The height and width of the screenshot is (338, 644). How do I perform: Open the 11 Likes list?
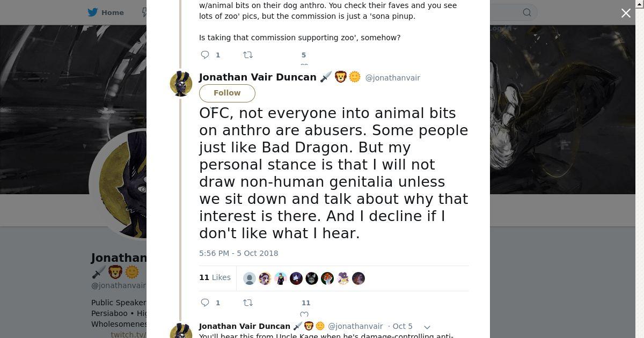pyautogui.click(x=215, y=277)
